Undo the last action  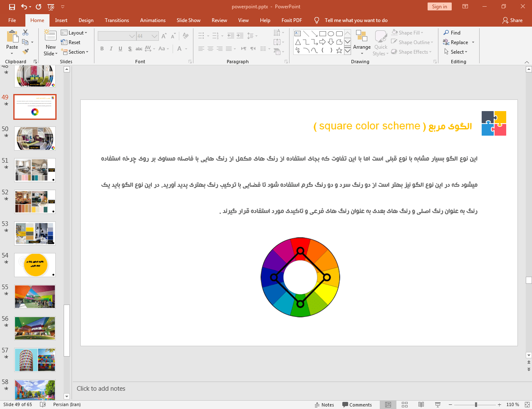(24, 7)
